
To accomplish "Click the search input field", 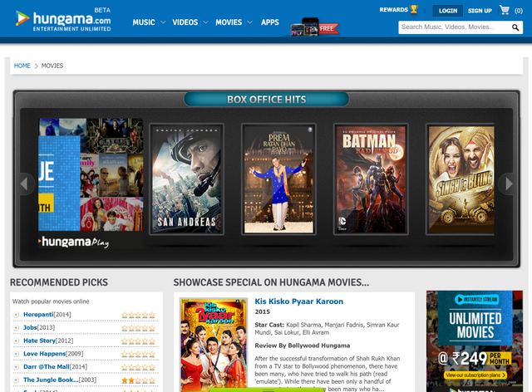I will point(455,27).
